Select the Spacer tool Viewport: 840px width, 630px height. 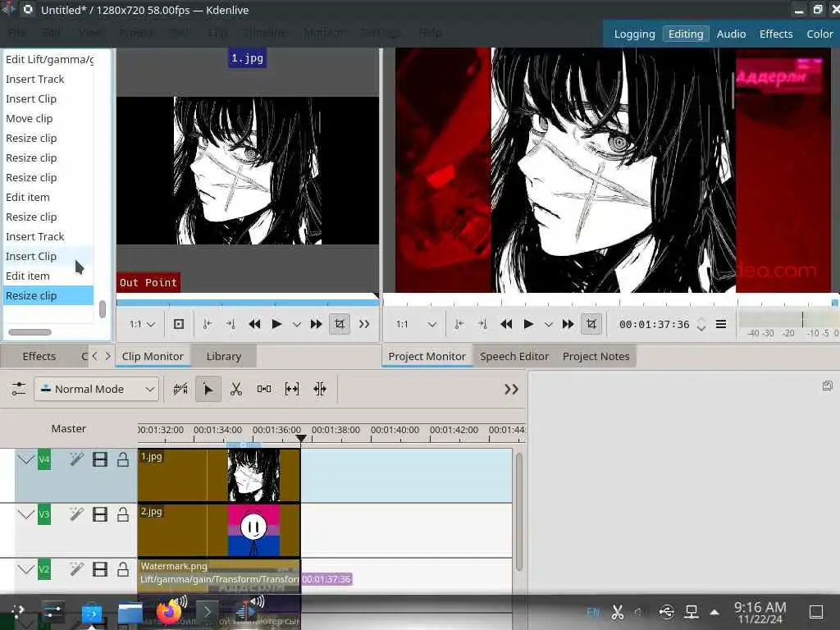click(264, 389)
